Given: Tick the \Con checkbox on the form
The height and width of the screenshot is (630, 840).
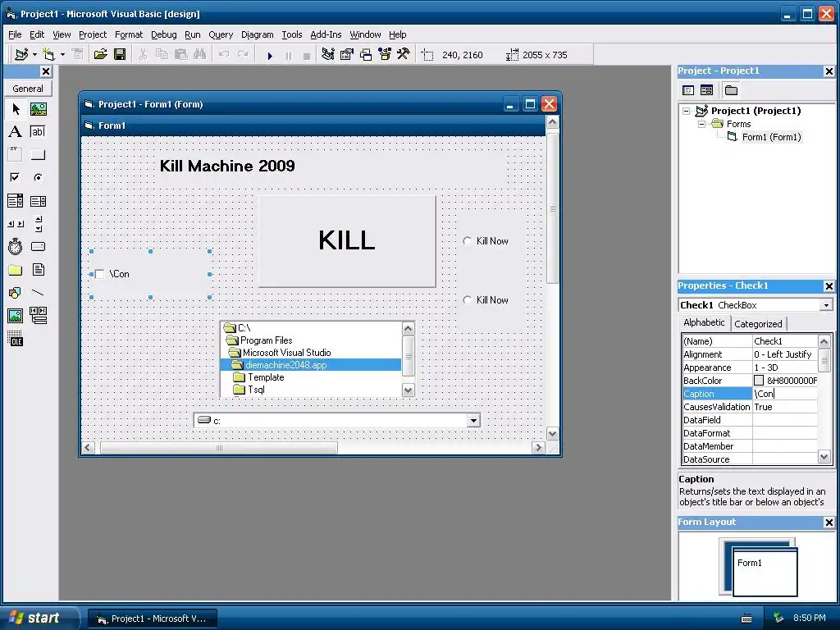Looking at the screenshot, I should 99,274.
